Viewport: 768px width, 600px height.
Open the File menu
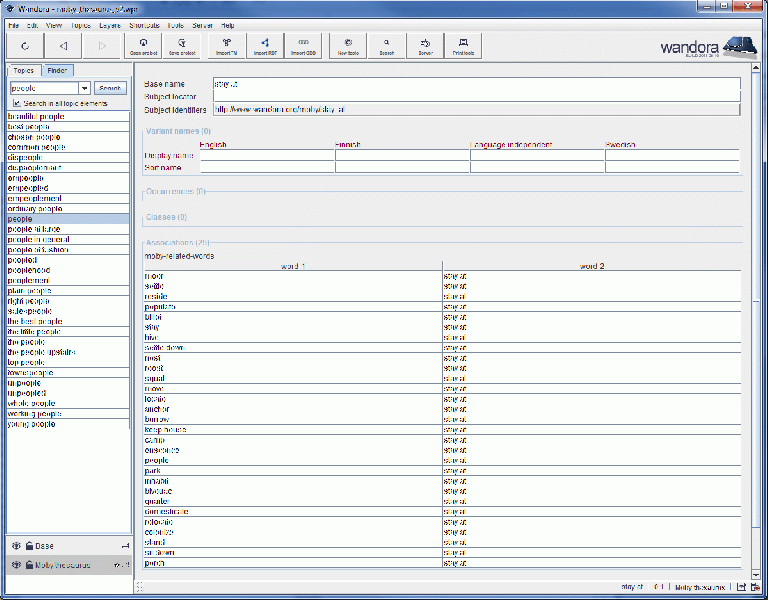click(14, 25)
